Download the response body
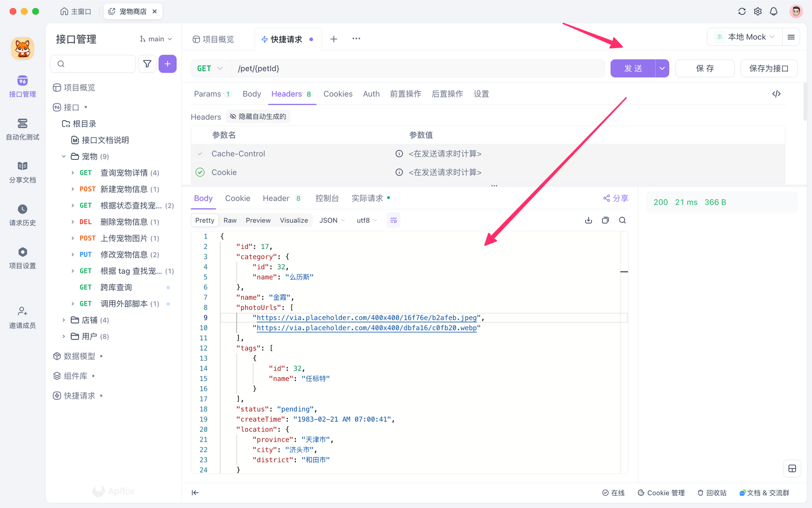Image resolution: width=812 pixels, height=508 pixels. [x=588, y=220]
